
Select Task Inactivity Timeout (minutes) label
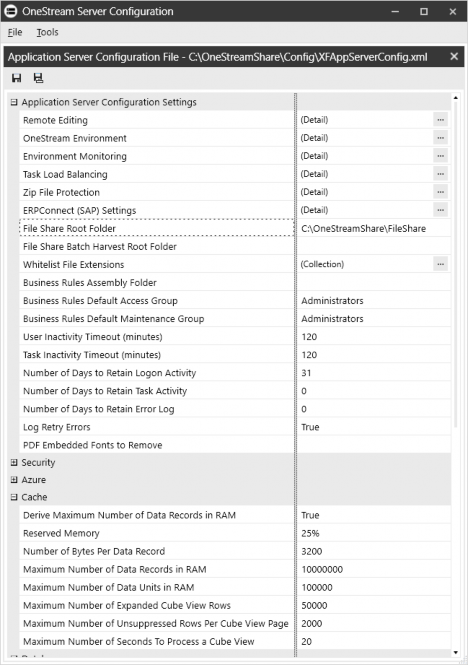coord(92,355)
